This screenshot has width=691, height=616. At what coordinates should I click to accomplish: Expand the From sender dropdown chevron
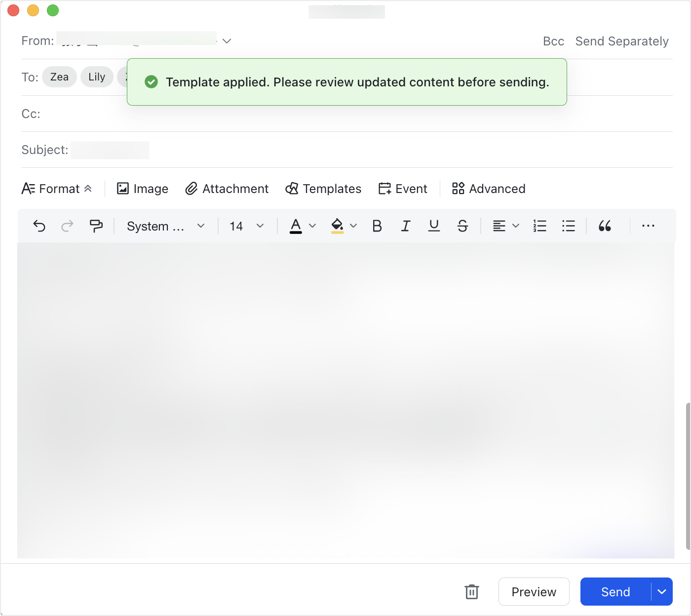(x=227, y=41)
